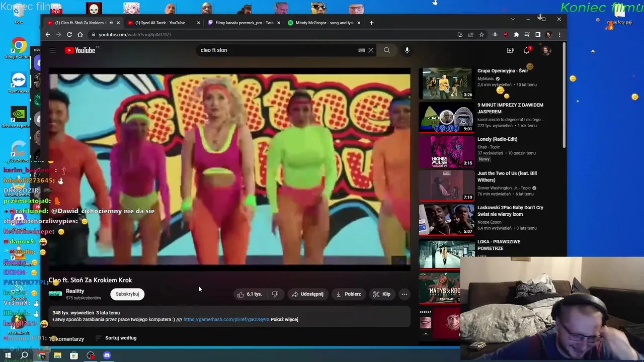The height and width of the screenshot is (362, 644).
Task: Click the Udostępnij share button
Action: [x=307, y=294]
